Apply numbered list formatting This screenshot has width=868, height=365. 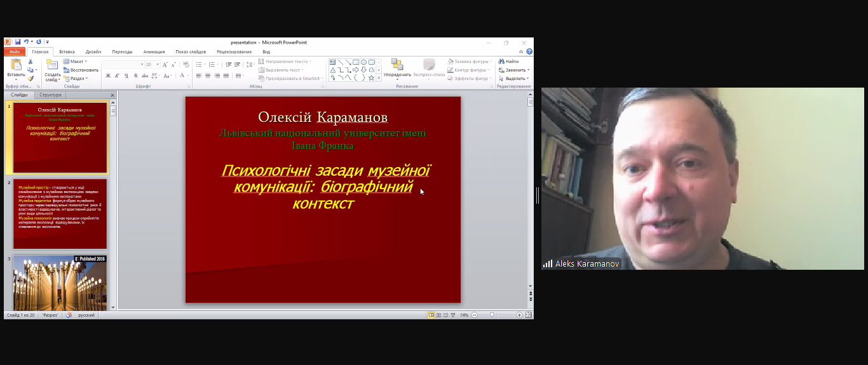[x=212, y=65]
